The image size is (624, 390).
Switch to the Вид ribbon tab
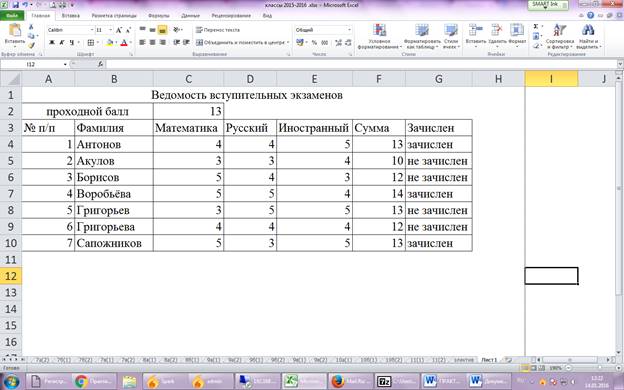click(x=267, y=16)
